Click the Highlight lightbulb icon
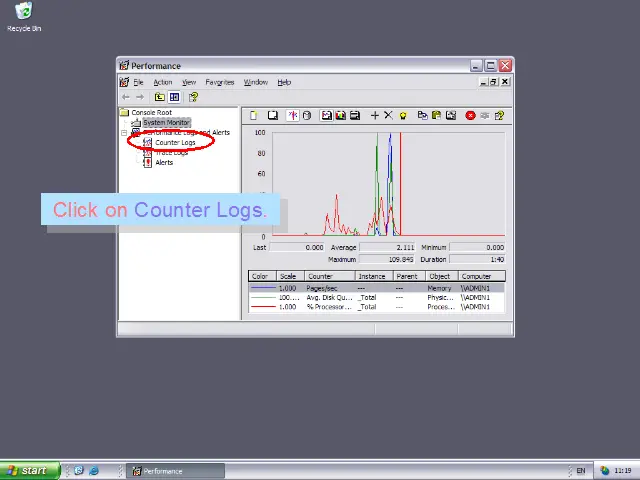Screen dimensions: 640x480 [x=403, y=116]
